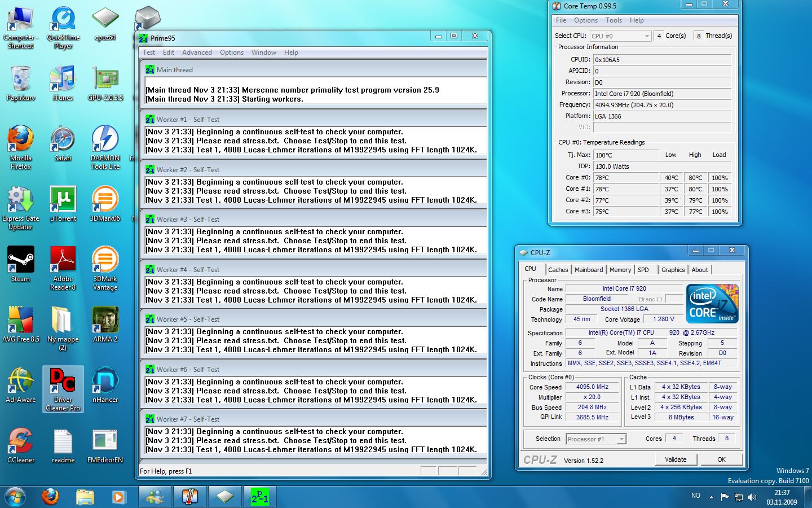
Task: Open the GPU-Z 0.3.5 desktop icon
Action: tap(105, 85)
